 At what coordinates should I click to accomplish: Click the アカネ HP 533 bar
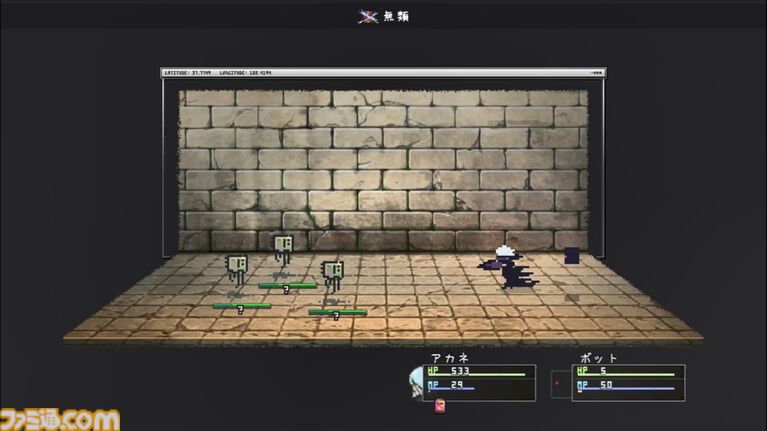pyautogui.click(x=477, y=371)
